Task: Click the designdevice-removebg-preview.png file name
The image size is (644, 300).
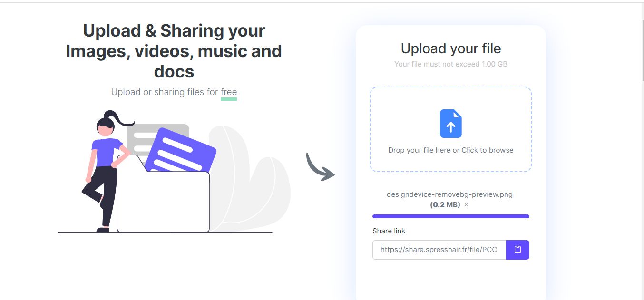Action: (x=449, y=194)
